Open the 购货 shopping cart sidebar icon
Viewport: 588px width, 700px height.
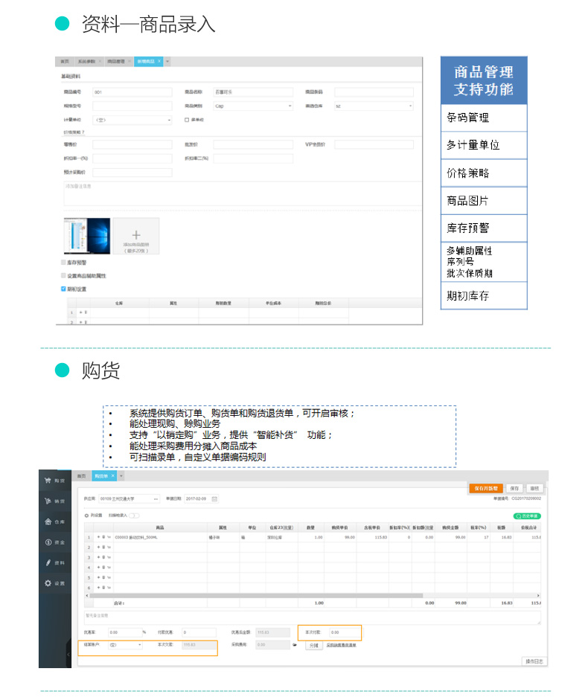(54, 481)
